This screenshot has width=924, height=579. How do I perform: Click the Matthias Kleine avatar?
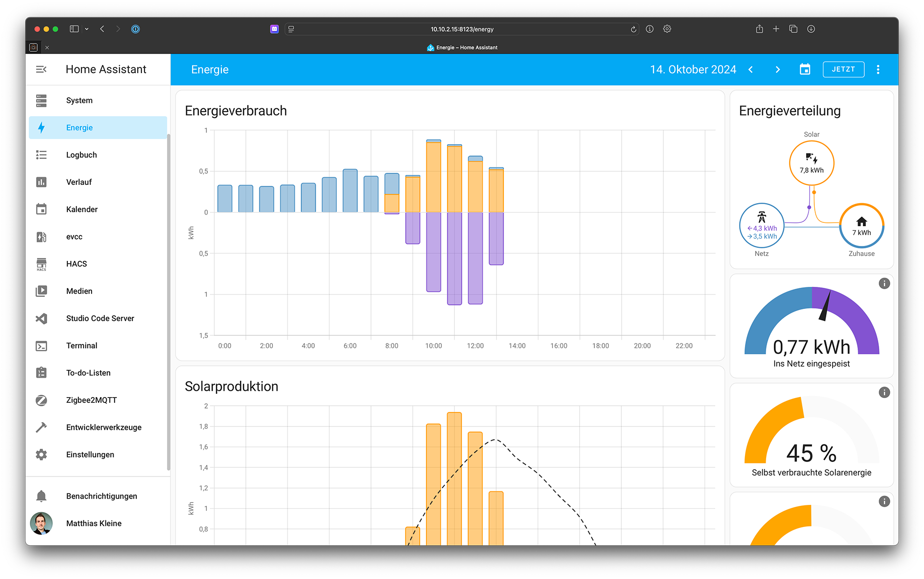click(x=41, y=523)
